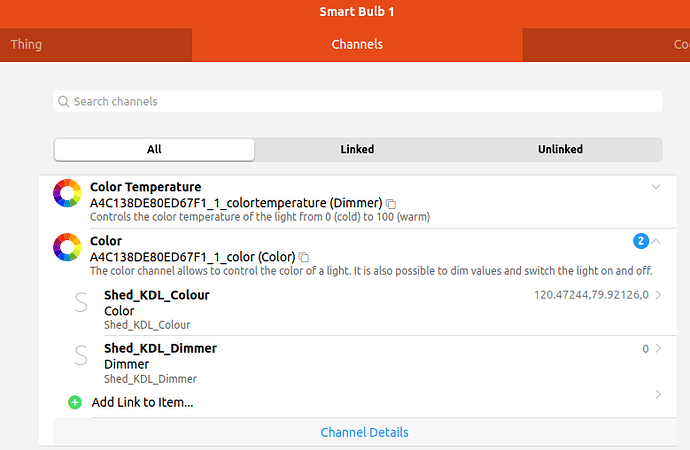Click the value 120.47244,79.92126,0
The width and height of the screenshot is (690, 450).
tap(591, 295)
